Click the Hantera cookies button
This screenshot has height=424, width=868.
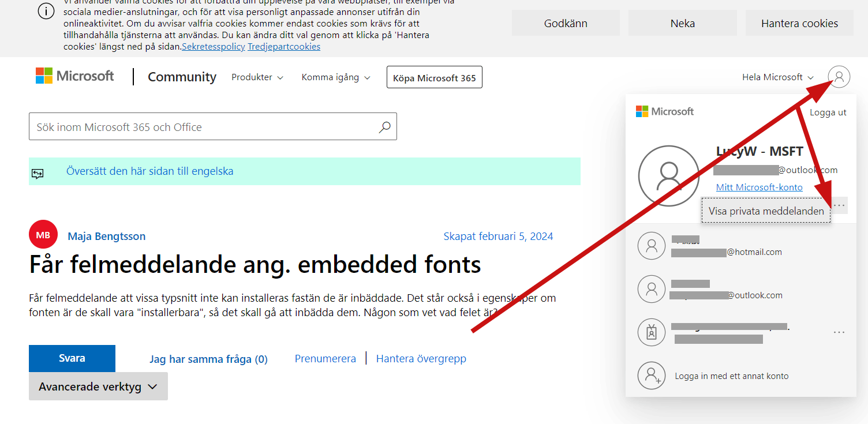(799, 23)
